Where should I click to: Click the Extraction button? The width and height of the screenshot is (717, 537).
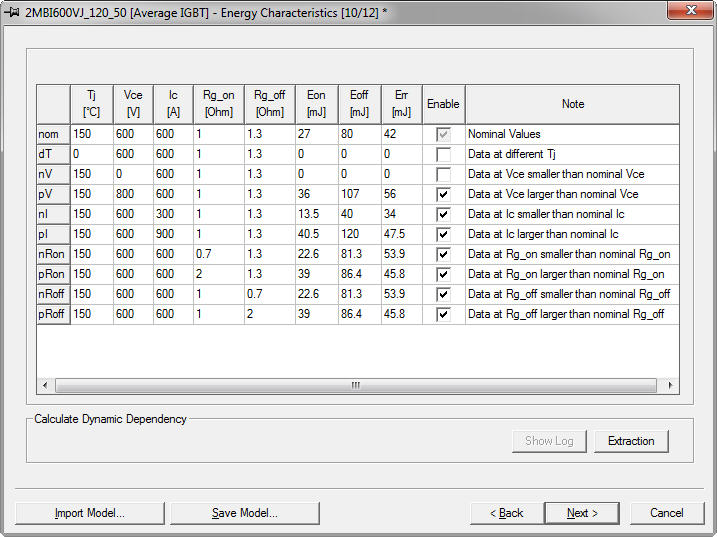coord(631,441)
